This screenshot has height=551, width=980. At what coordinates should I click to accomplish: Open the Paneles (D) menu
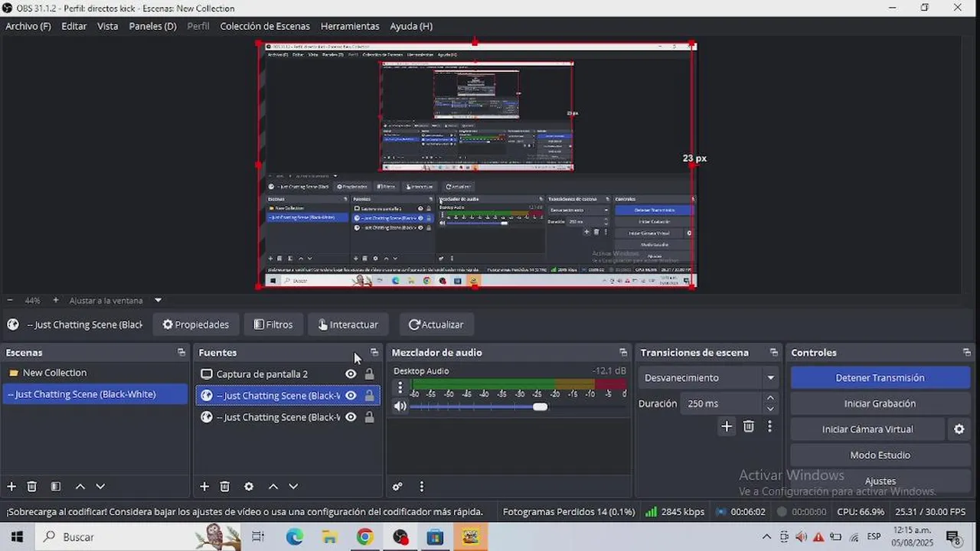pyautogui.click(x=152, y=26)
